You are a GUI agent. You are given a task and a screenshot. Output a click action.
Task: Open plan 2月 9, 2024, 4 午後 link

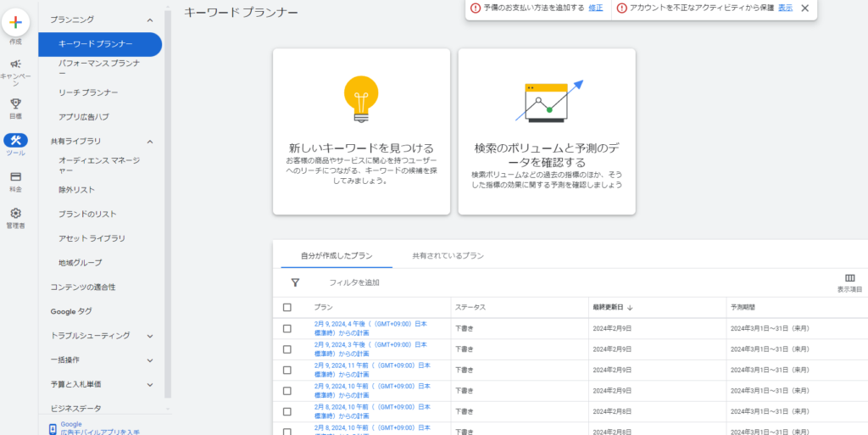(370, 328)
